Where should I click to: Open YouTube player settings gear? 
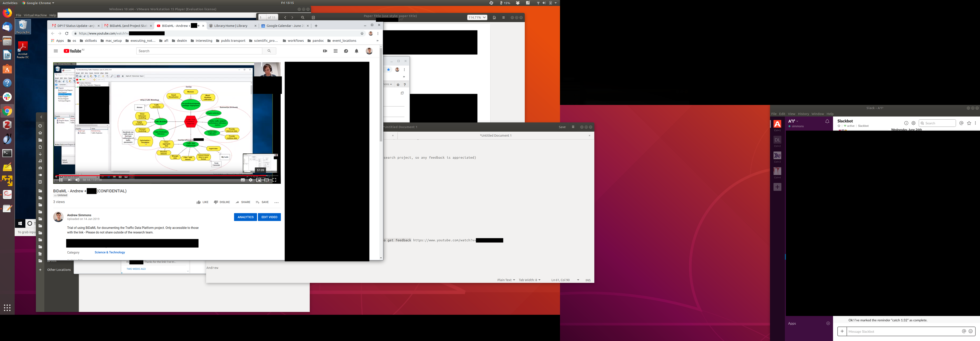[x=251, y=180]
